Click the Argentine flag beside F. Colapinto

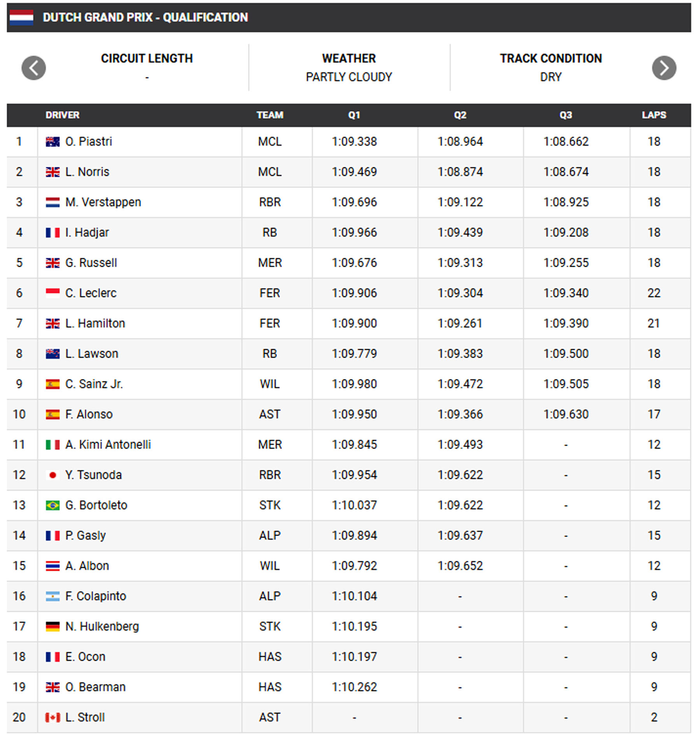pos(52,596)
